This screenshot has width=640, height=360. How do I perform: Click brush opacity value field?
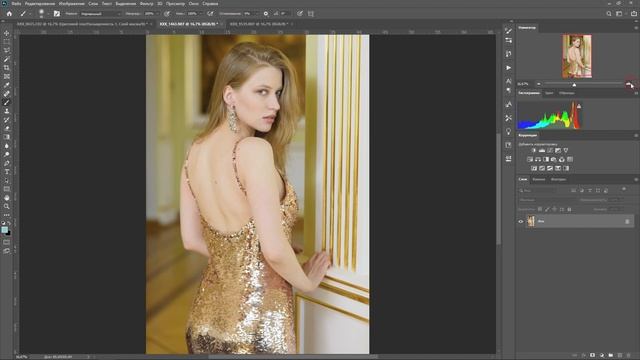pos(150,13)
